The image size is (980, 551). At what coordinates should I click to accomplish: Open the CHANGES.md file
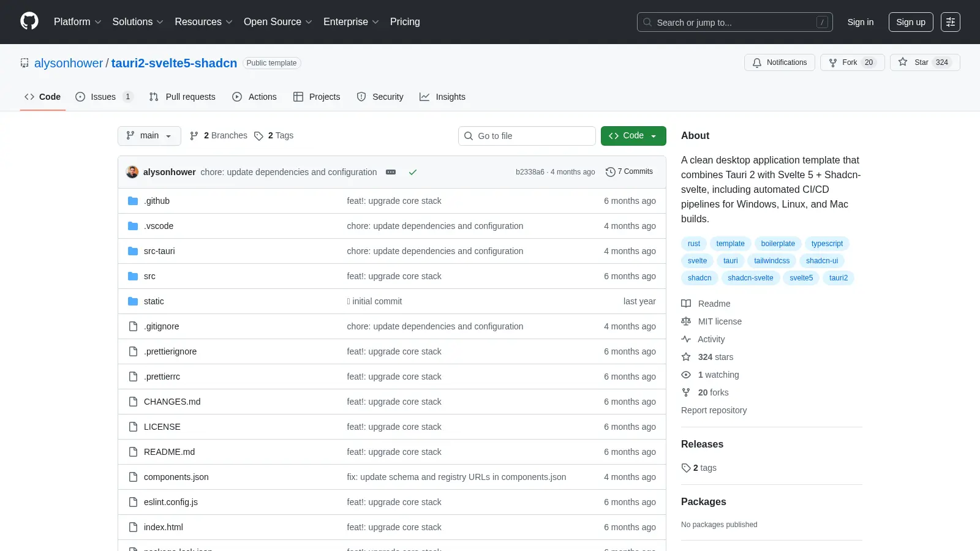click(x=172, y=402)
